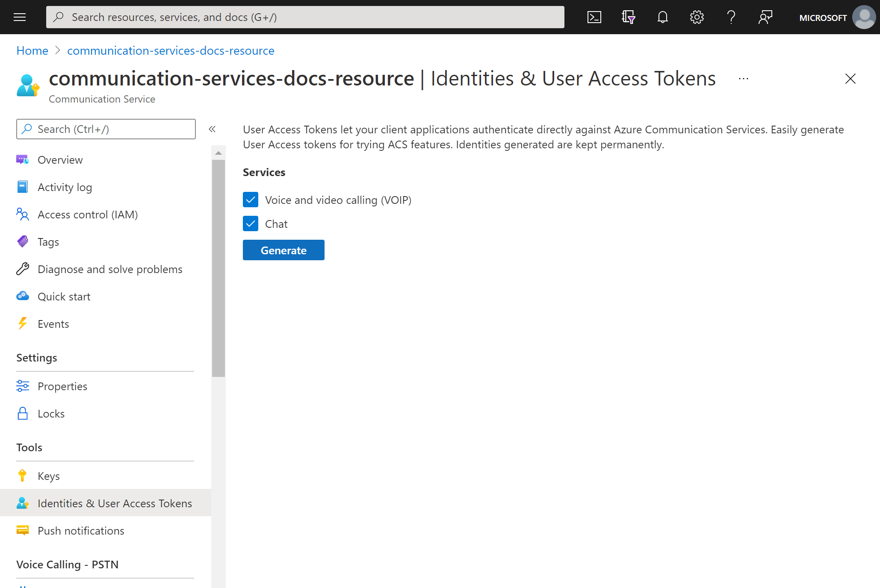
Task: Click Generate to create user access token
Action: (x=283, y=250)
